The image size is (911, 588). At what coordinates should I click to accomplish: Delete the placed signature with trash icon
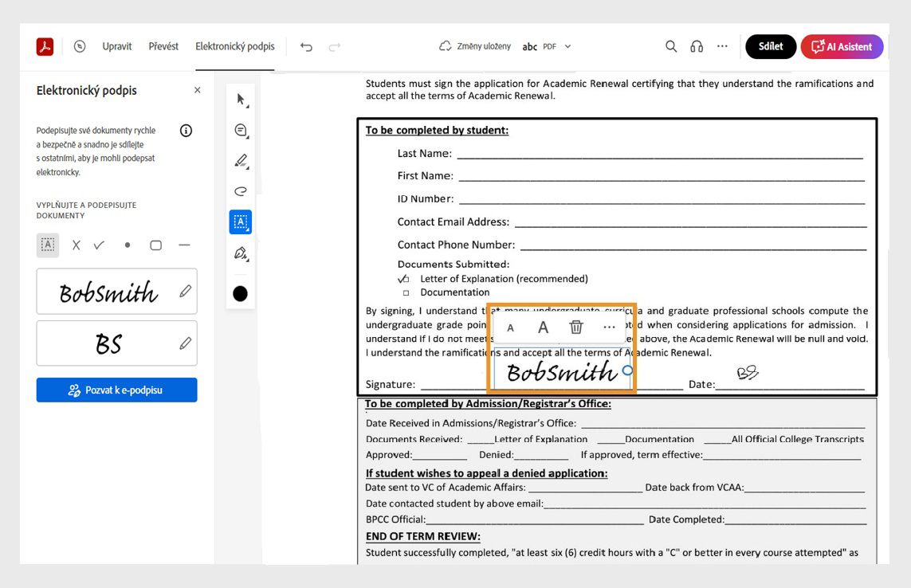coord(575,327)
